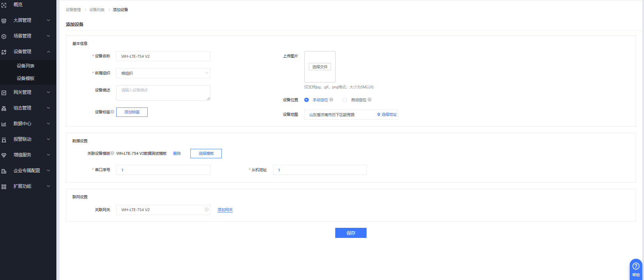Click the 网关管理 sidebar icon
This screenshot has height=280, width=644.
click(x=4, y=93)
